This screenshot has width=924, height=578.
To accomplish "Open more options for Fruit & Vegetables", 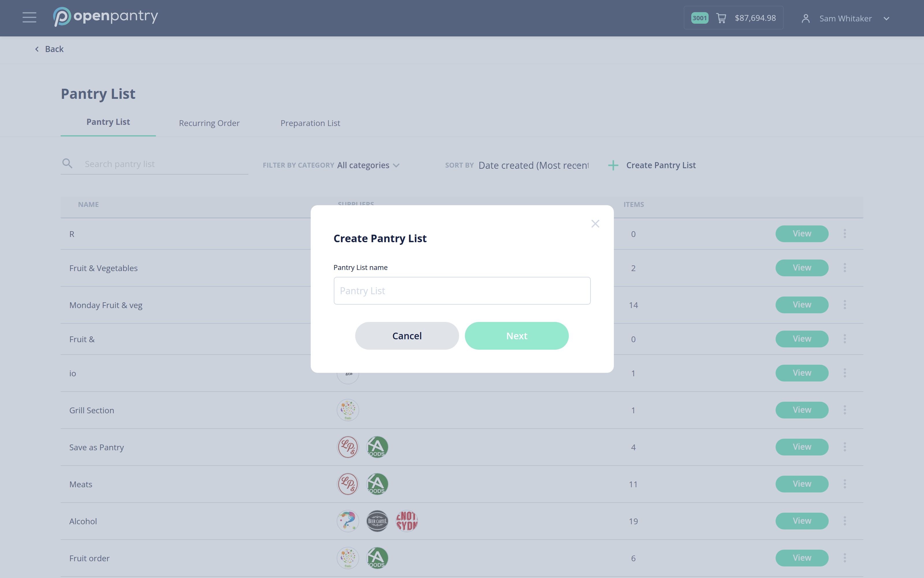I will click(x=845, y=268).
